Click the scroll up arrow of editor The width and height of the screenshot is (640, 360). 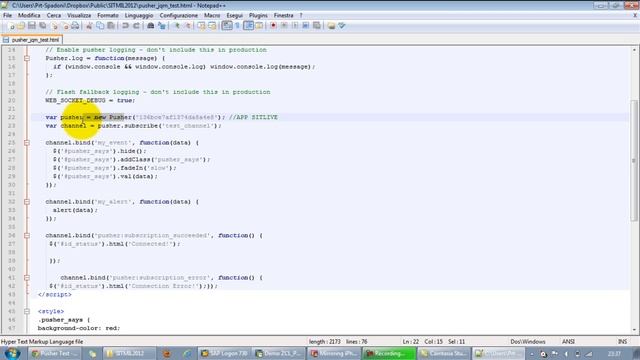coord(634,50)
